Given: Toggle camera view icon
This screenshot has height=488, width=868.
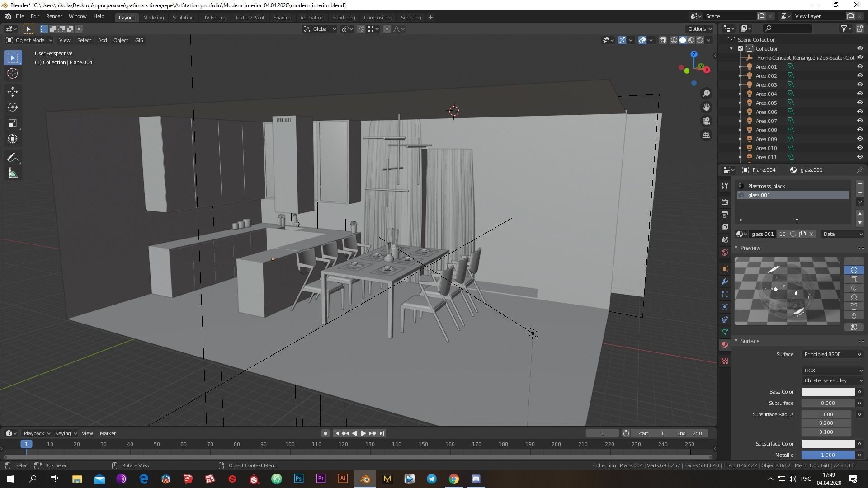Looking at the screenshot, I should [706, 121].
